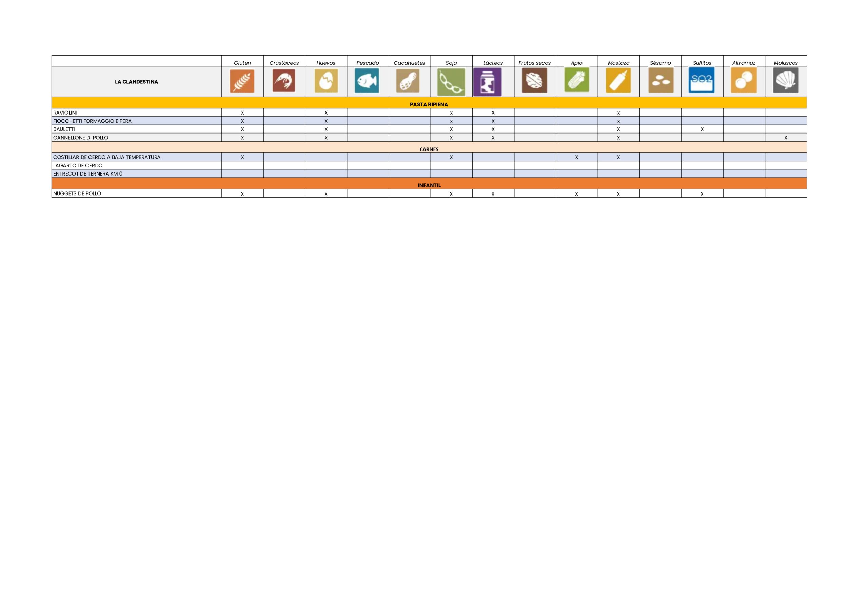The height and width of the screenshot is (613, 868).
Task: Click the Soja soybean icon
Action: (x=451, y=82)
